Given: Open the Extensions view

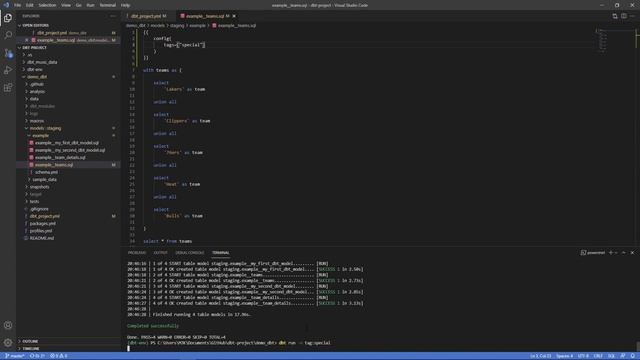Looking at the screenshot, I should click(x=8, y=88).
